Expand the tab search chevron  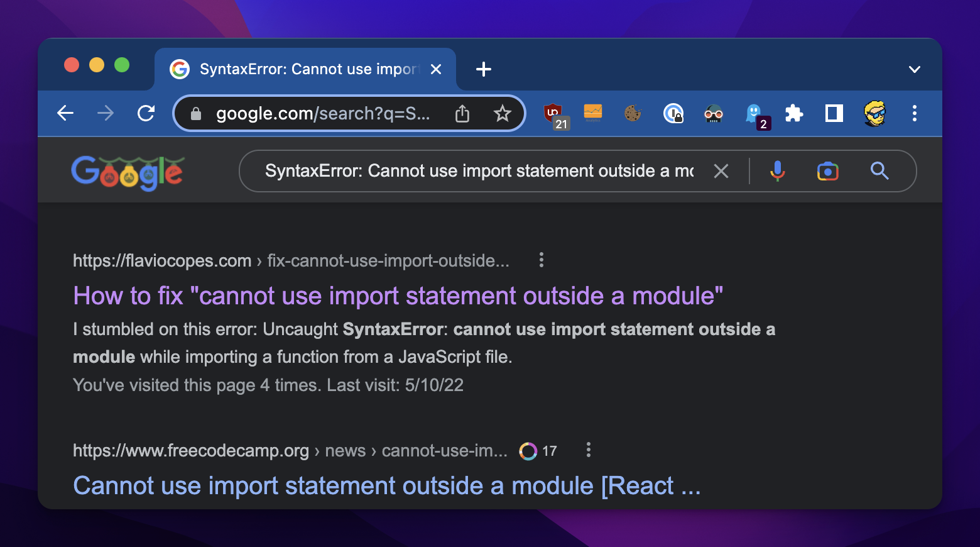coord(914,70)
